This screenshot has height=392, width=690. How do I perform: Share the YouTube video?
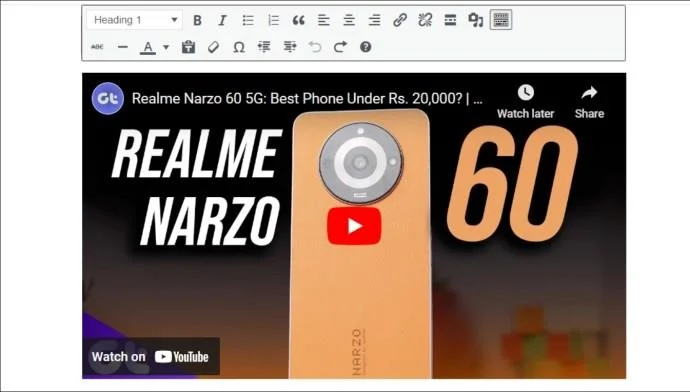589,102
